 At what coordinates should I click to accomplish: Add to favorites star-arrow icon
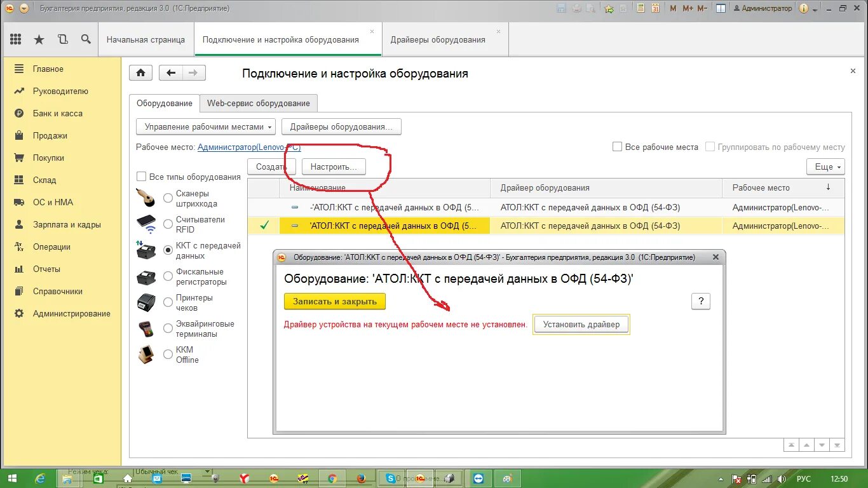[x=609, y=8]
